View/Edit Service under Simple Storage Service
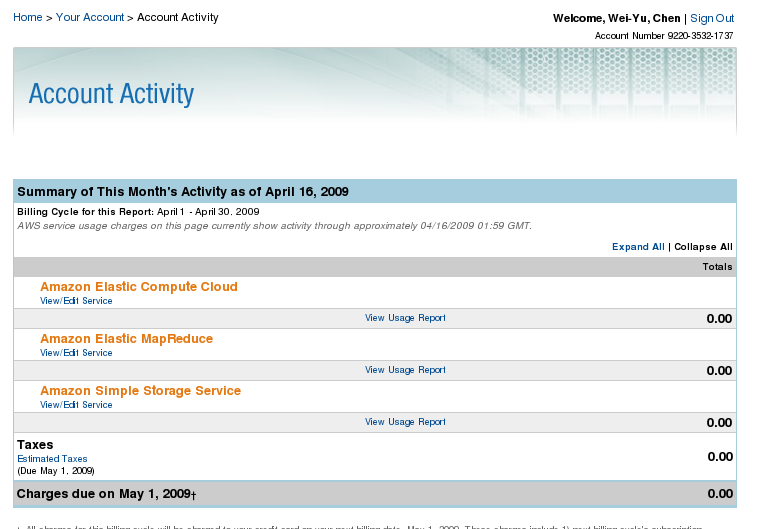Viewport: 758px width, 529px height. pos(76,405)
